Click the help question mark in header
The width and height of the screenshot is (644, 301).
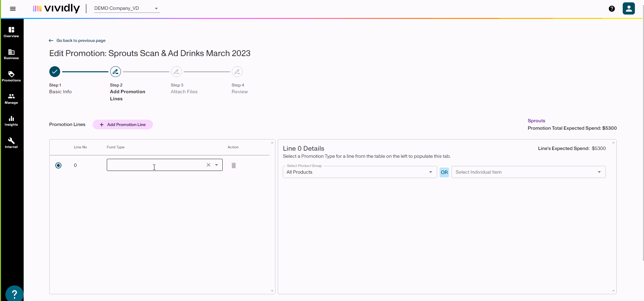[x=612, y=9]
